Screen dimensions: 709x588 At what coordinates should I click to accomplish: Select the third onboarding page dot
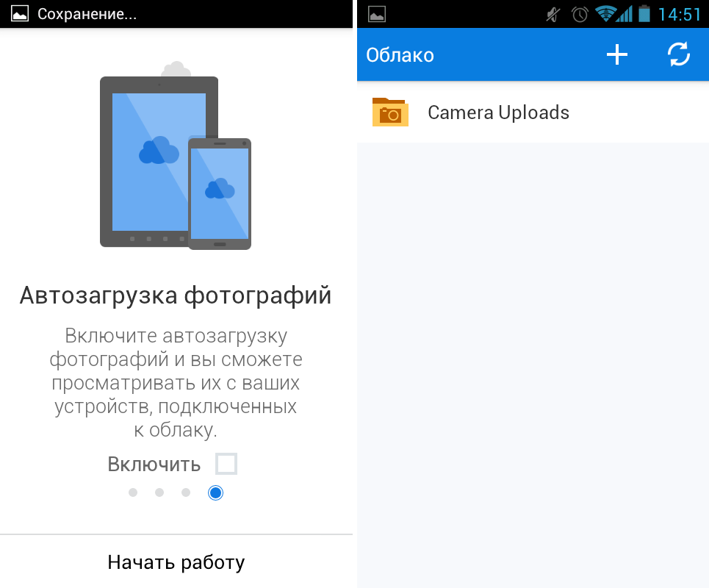pos(186,492)
